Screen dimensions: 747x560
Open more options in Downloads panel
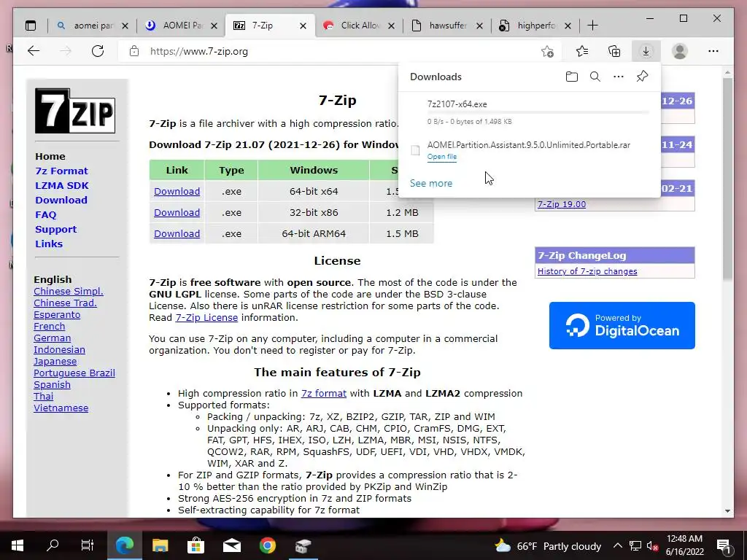(x=619, y=77)
